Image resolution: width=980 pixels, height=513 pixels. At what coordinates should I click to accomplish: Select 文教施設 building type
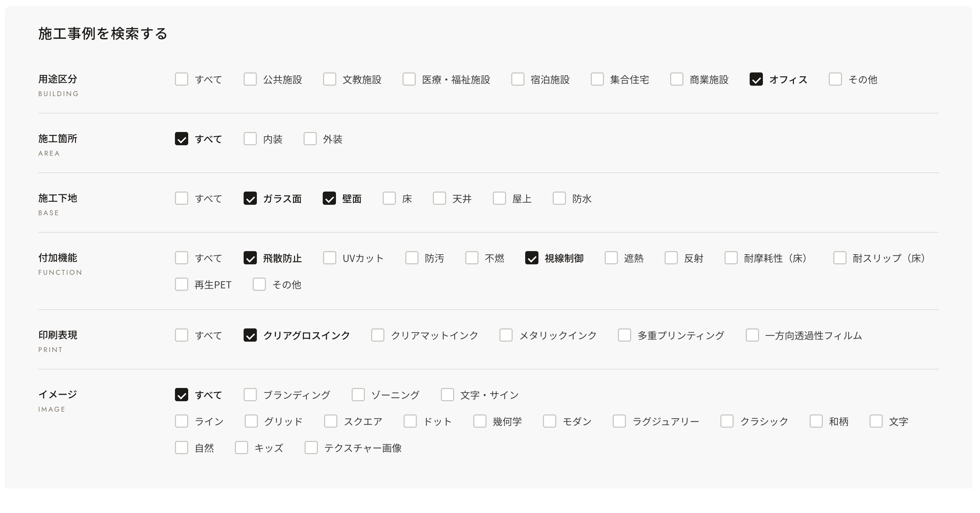[329, 79]
